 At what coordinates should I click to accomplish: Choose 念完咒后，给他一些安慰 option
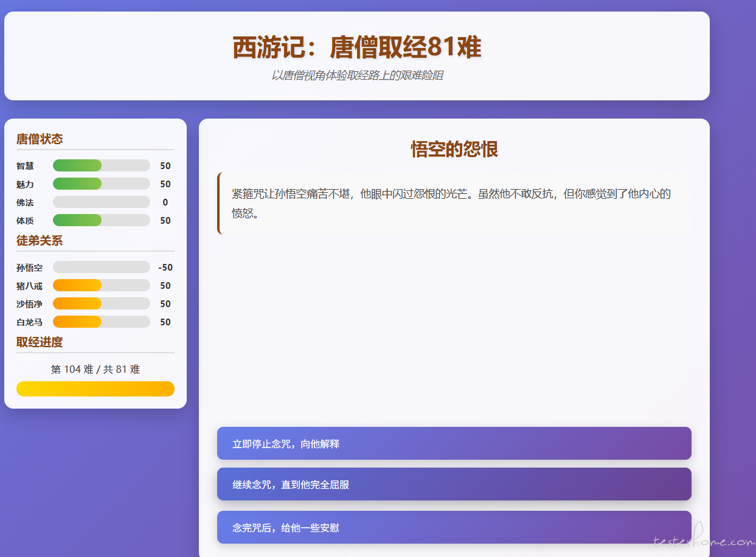pyautogui.click(x=454, y=527)
